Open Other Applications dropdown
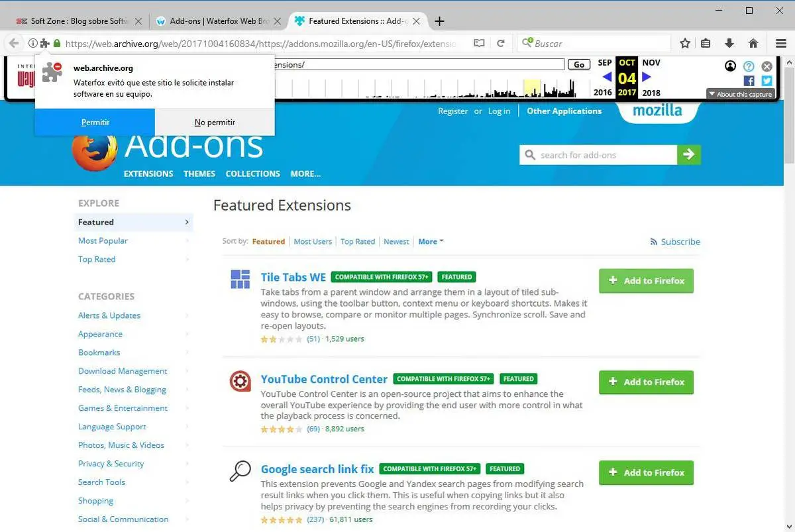This screenshot has height=532, width=795. [564, 111]
